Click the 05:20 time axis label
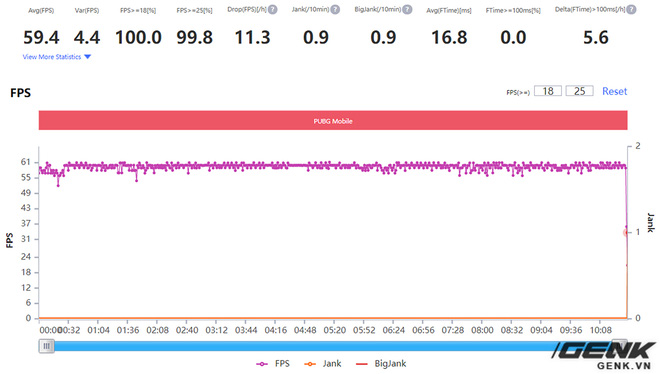660x374 pixels. [x=335, y=330]
